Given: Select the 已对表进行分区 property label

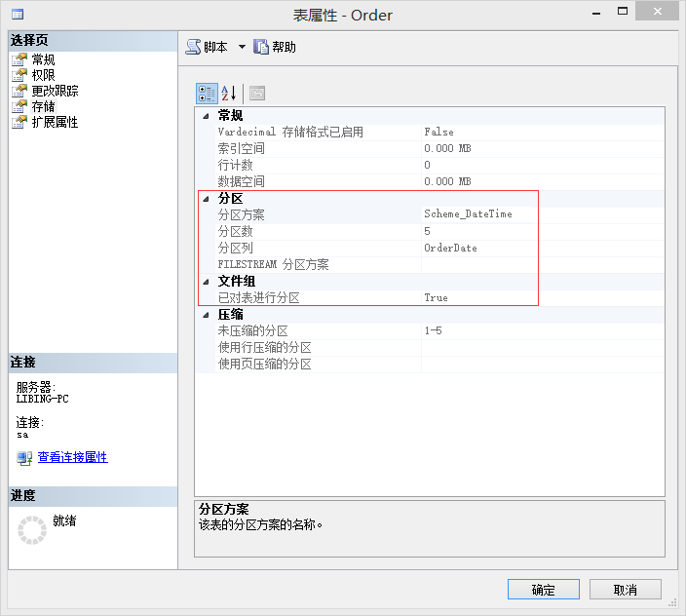Looking at the screenshot, I should tap(259, 298).
